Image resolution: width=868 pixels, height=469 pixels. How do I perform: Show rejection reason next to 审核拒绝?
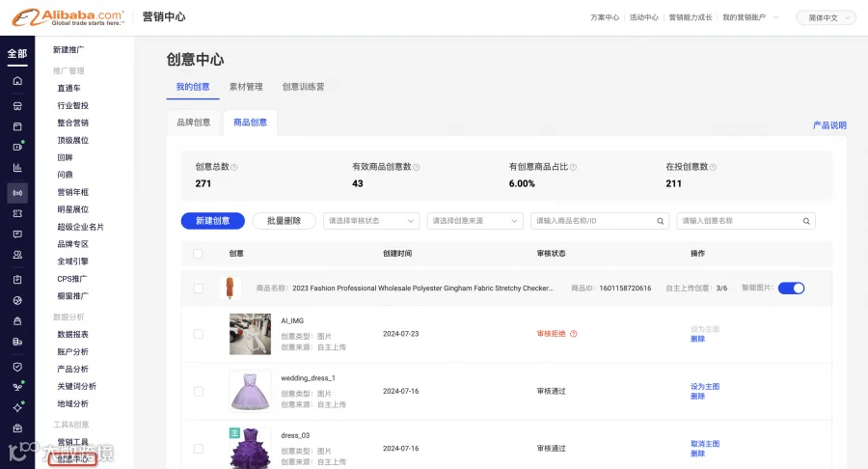point(574,334)
